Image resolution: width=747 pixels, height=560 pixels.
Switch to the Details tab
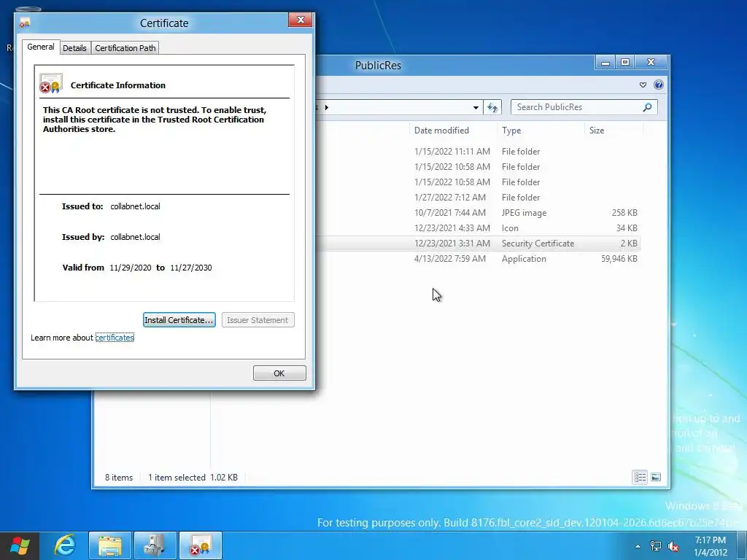75,48
